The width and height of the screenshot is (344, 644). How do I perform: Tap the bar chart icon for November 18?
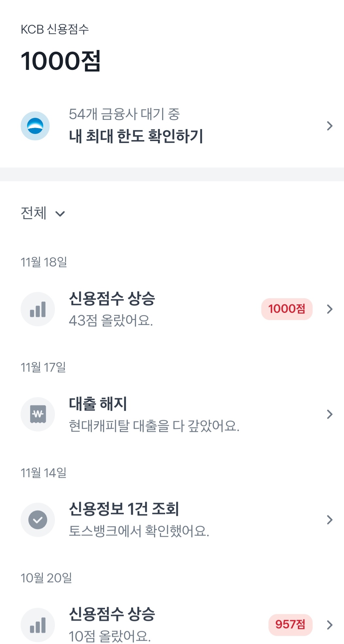38,309
